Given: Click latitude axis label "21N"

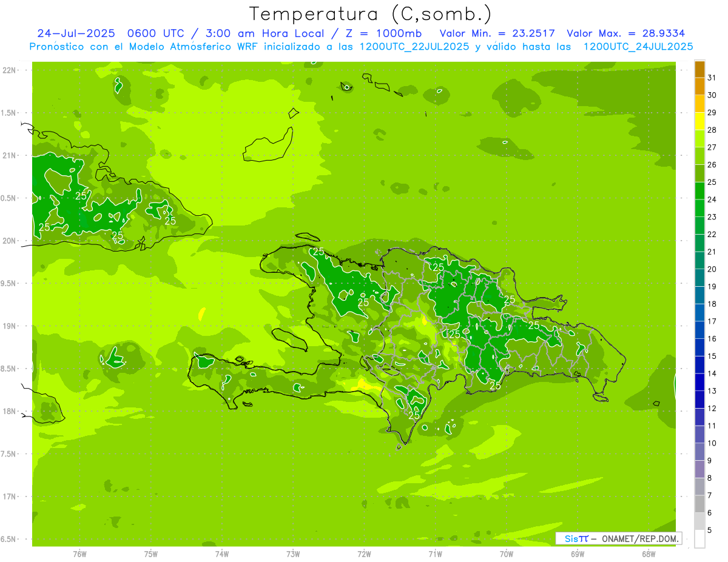Looking at the screenshot, I should pos(9,156).
